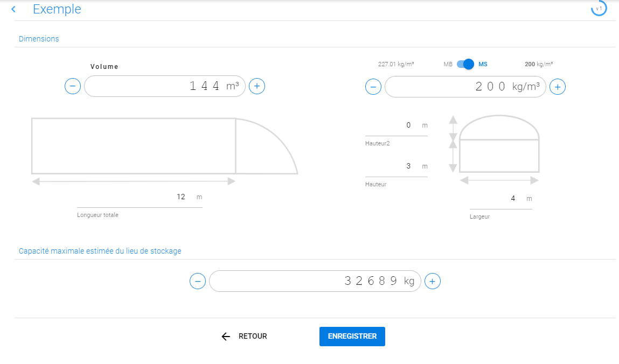
Task: Raise the maximum capacity kg with plus
Action: (x=432, y=281)
